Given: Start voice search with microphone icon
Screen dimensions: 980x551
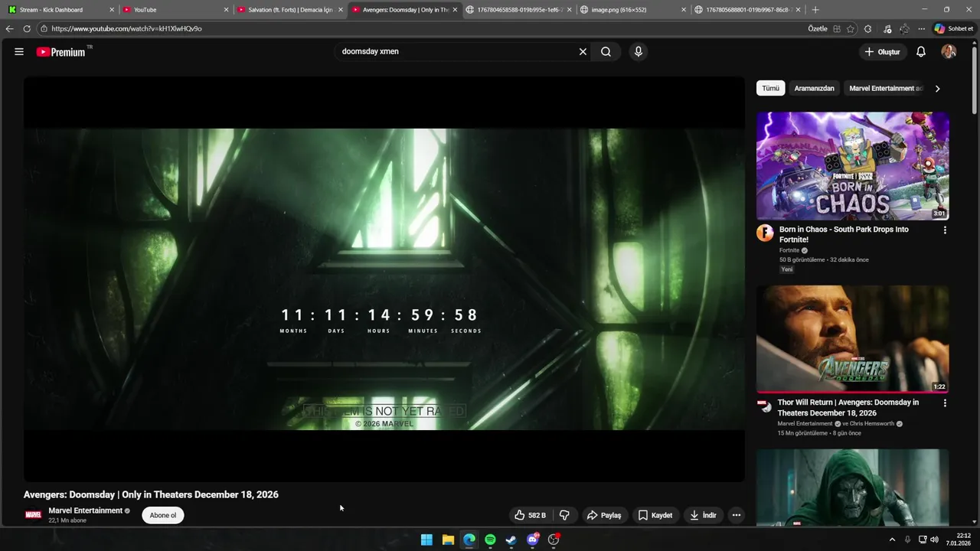Looking at the screenshot, I should (639, 52).
